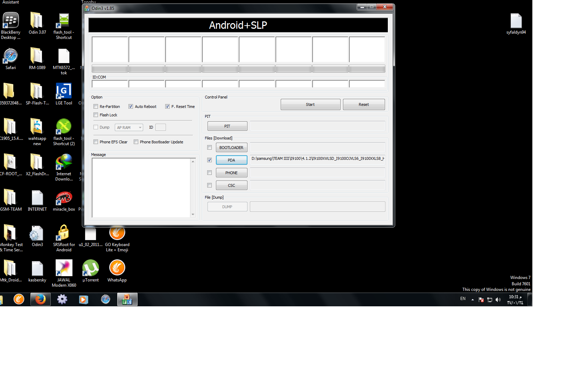Screen dimensions: 588x368
Task: Open the X2_FlashDr... folder
Action: [37, 165]
